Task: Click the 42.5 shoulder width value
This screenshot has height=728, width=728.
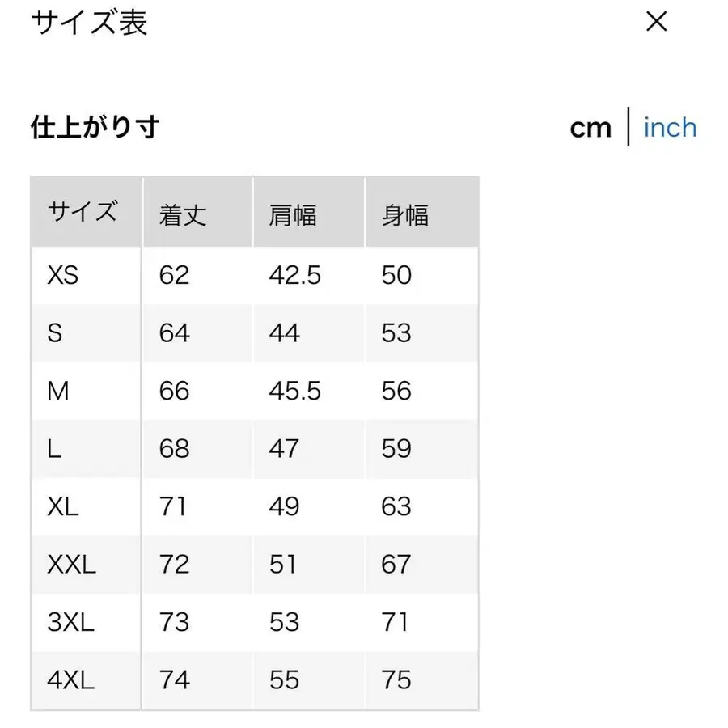Action: tap(295, 276)
